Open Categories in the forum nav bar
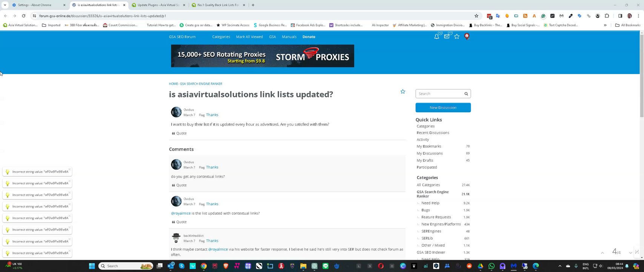The height and width of the screenshot is (272, 644). click(221, 37)
